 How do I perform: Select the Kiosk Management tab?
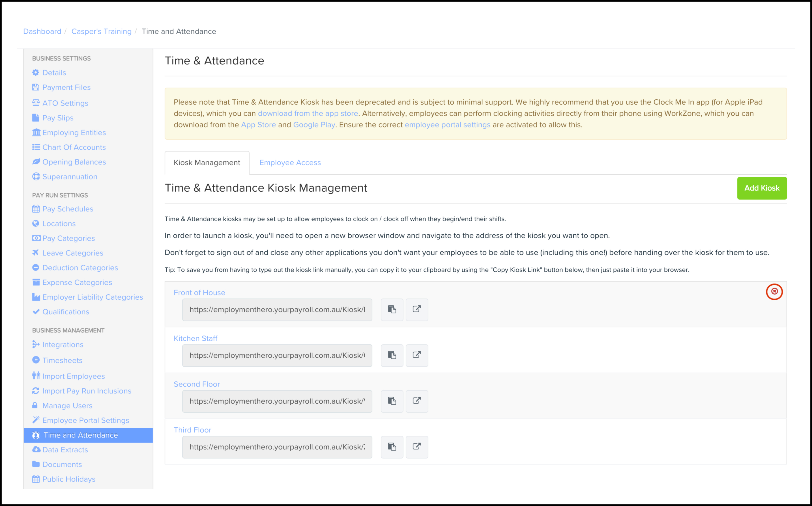tap(207, 163)
